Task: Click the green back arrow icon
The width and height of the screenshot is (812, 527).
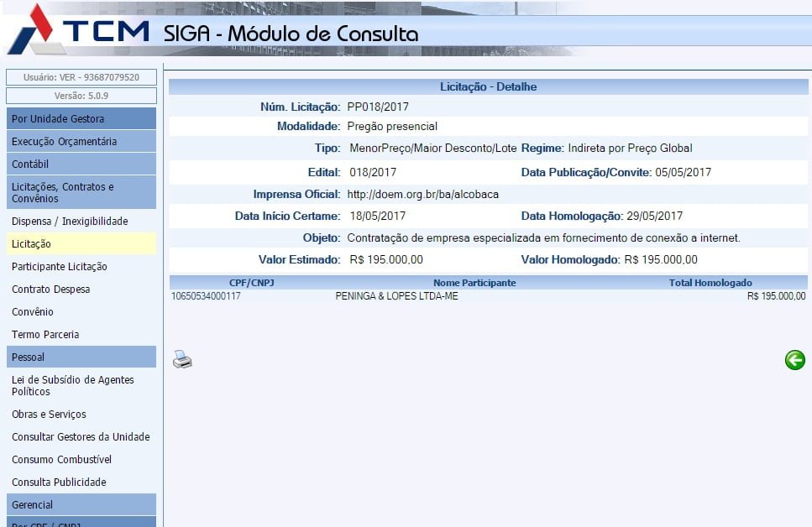Action: click(x=794, y=360)
